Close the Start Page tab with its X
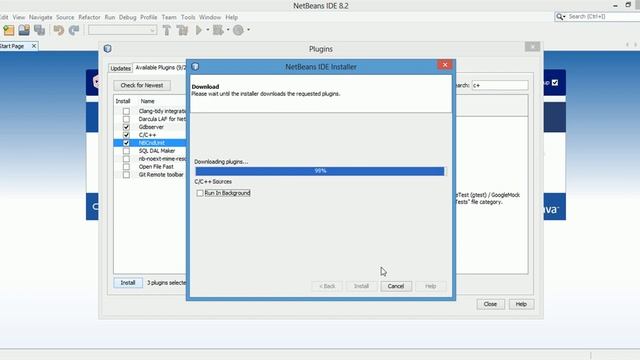 (34, 46)
